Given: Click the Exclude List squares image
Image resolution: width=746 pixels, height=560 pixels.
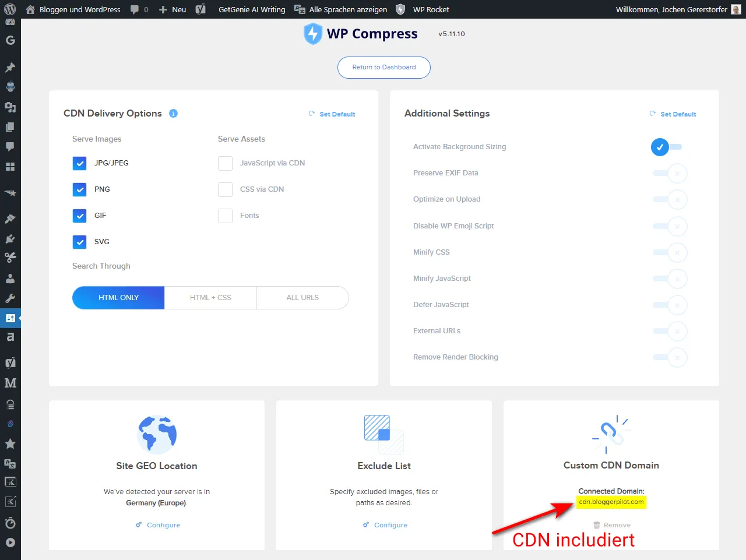Looking at the screenshot, I should coord(384,435).
